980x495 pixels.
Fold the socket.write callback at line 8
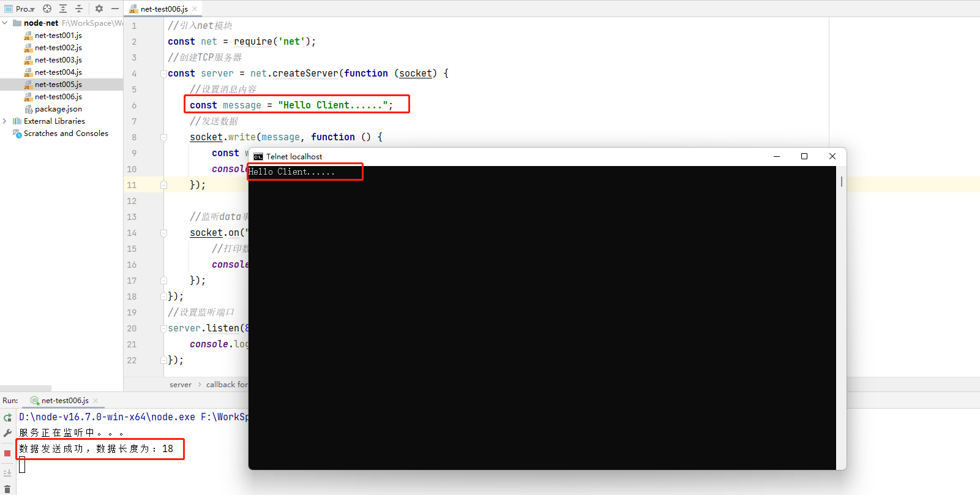[x=163, y=137]
